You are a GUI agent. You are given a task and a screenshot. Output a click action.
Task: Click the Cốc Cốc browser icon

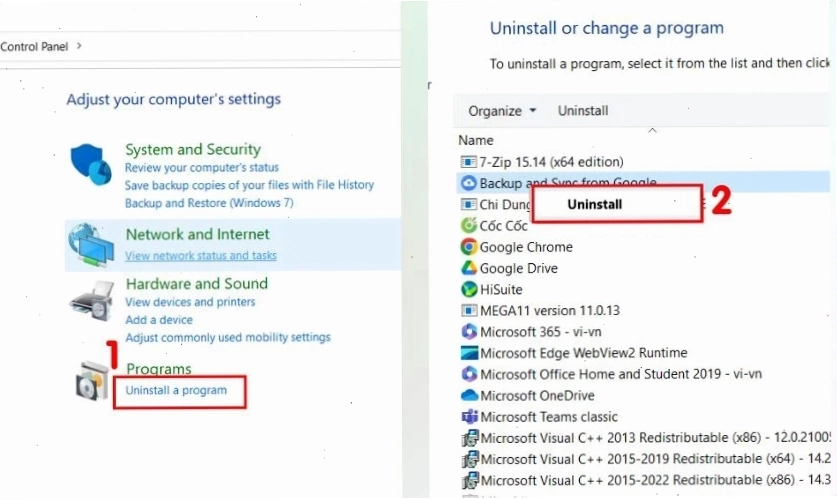click(x=468, y=226)
